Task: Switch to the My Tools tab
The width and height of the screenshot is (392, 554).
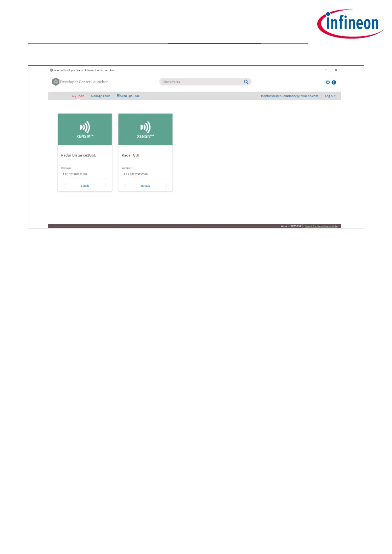Action: (78, 96)
